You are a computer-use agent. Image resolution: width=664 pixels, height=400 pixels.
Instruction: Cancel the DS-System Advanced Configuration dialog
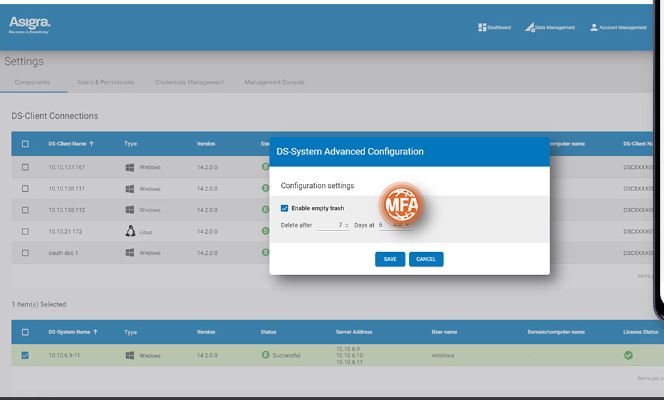pos(426,259)
